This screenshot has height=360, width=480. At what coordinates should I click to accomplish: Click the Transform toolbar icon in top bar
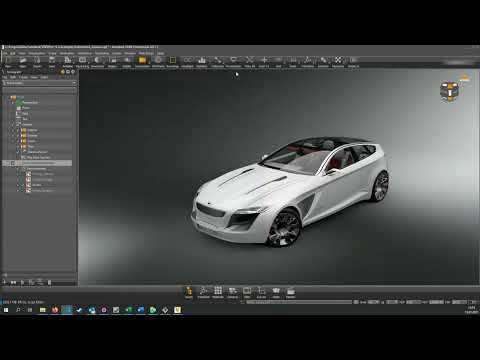point(308,61)
